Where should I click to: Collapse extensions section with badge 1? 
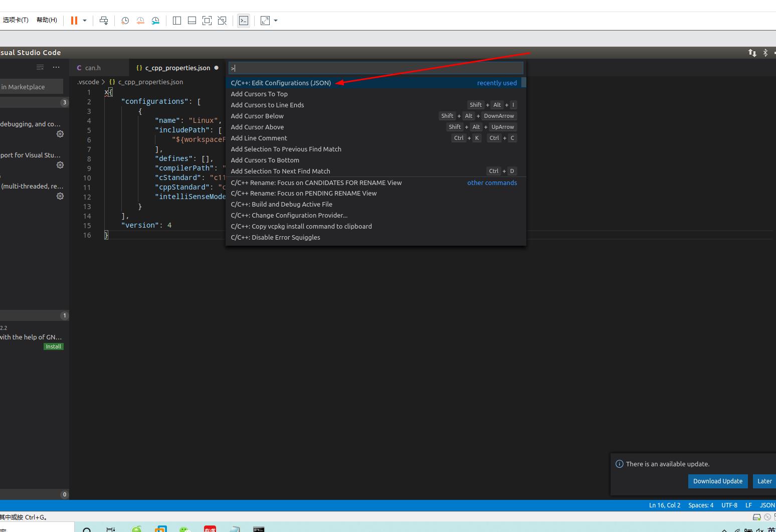[x=35, y=315]
